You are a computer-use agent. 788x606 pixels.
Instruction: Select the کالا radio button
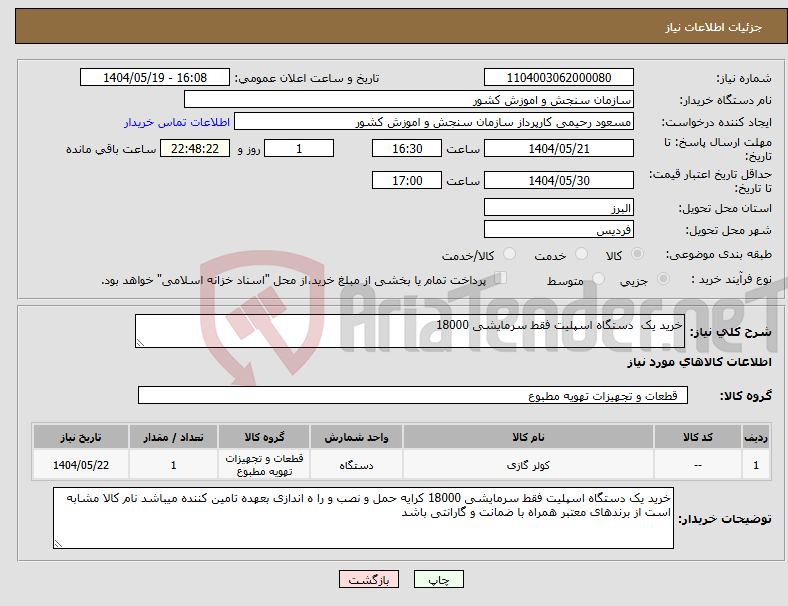click(637, 254)
